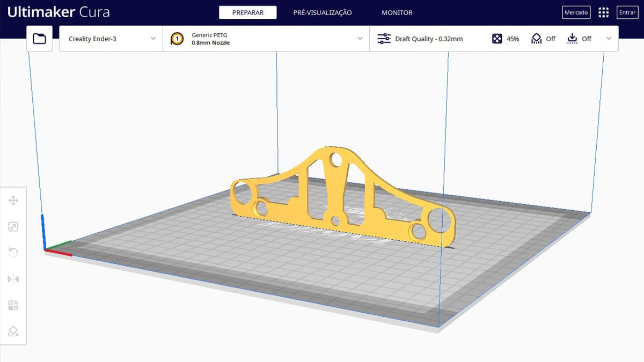The width and height of the screenshot is (644, 362).
Task: Expand the Generic PETG material dropdown
Action: click(266, 39)
